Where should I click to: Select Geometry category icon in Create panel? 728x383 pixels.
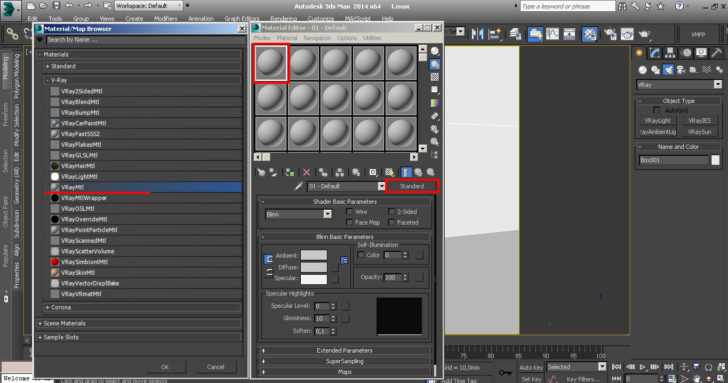643,70
